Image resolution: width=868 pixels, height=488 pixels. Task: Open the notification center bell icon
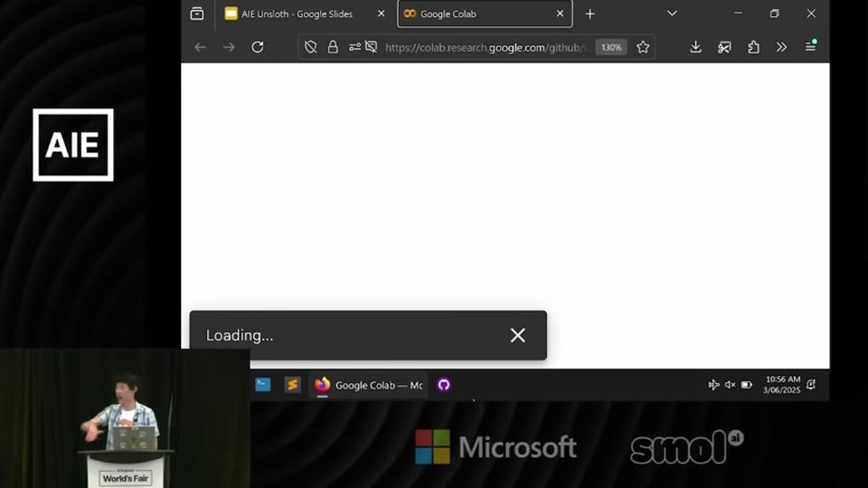click(811, 385)
